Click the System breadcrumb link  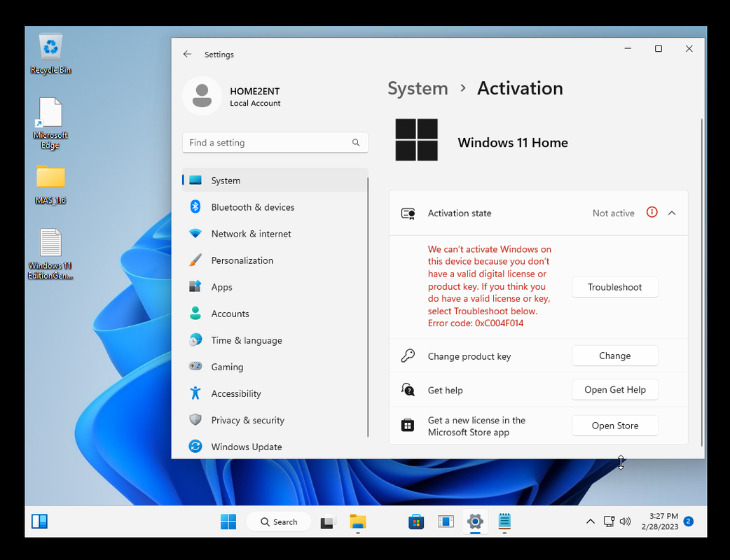(418, 88)
